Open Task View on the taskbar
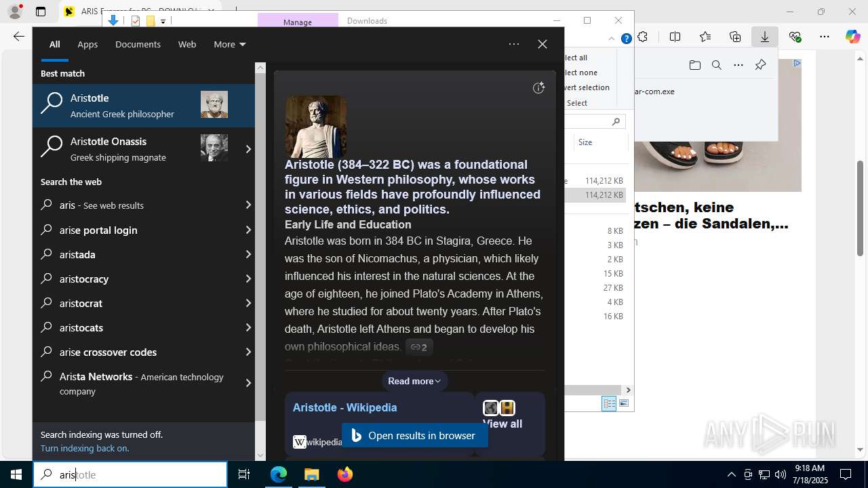Viewport: 868px width, 488px height. [244, 474]
